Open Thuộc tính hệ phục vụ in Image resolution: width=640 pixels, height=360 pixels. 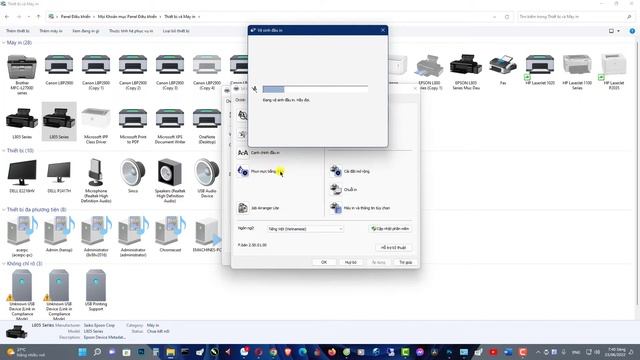[131, 31]
